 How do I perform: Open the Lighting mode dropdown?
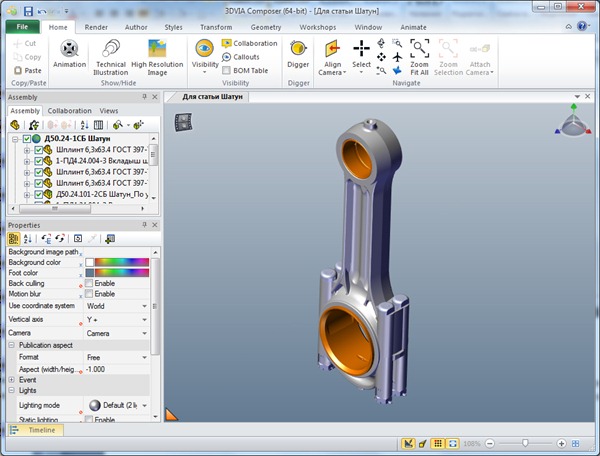click(x=144, y=406)
